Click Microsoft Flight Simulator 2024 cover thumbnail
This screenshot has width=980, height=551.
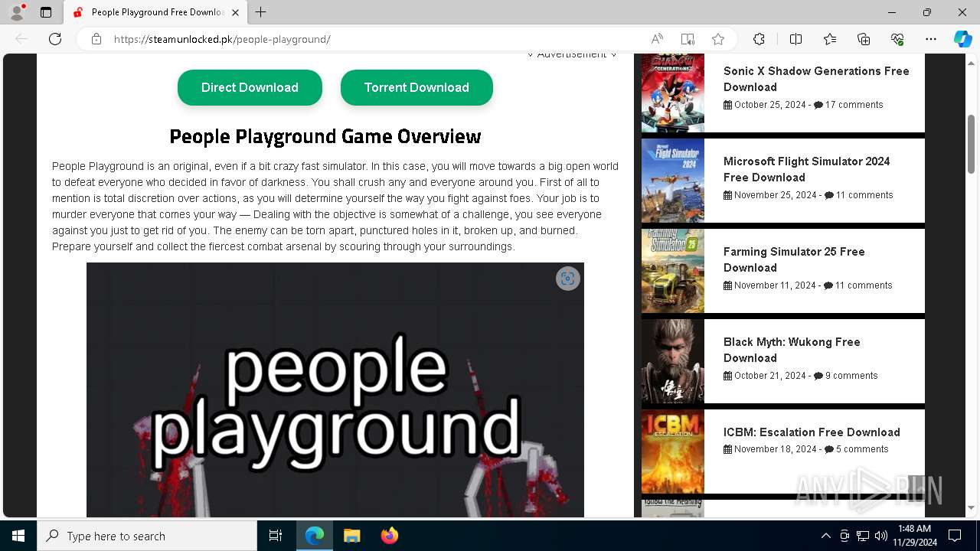point(673,181)
